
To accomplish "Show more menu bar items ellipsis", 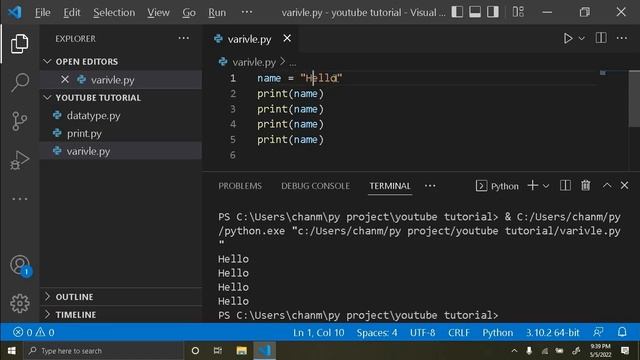I will (247, 12).
